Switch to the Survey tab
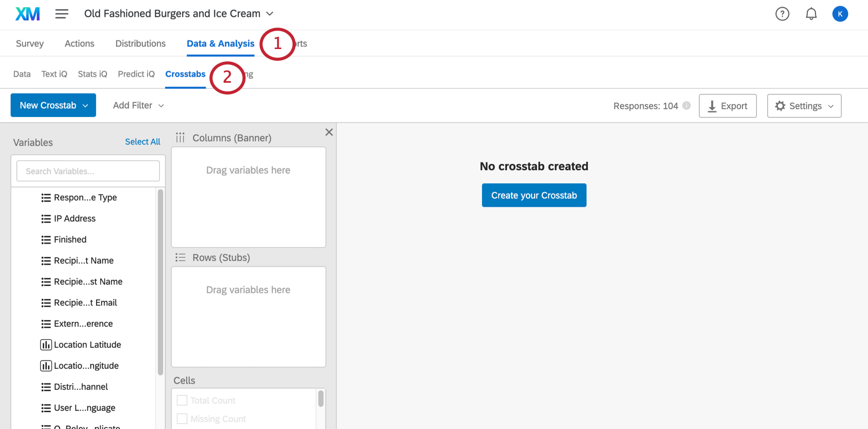Image resolution: width=868 pixels, height=429 pixels. click(x=30, y=43)
